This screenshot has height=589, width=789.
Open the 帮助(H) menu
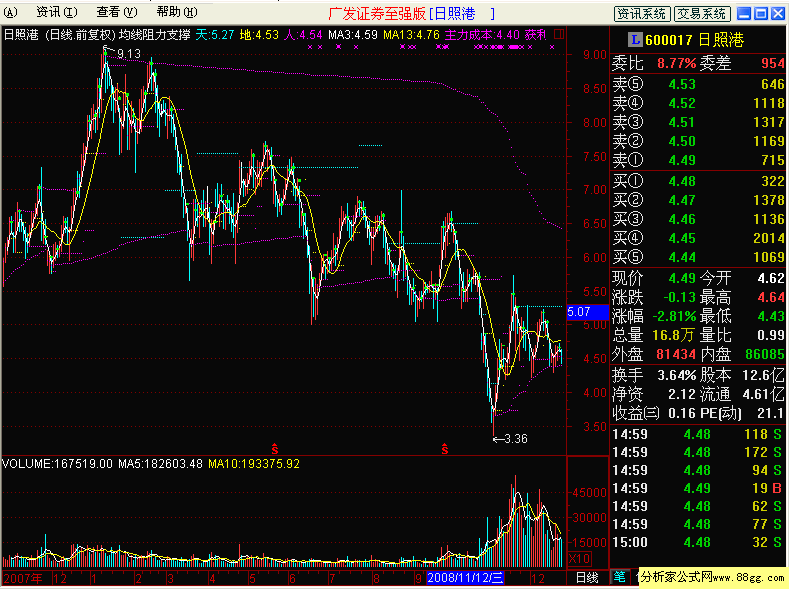[x=177, y=12]
